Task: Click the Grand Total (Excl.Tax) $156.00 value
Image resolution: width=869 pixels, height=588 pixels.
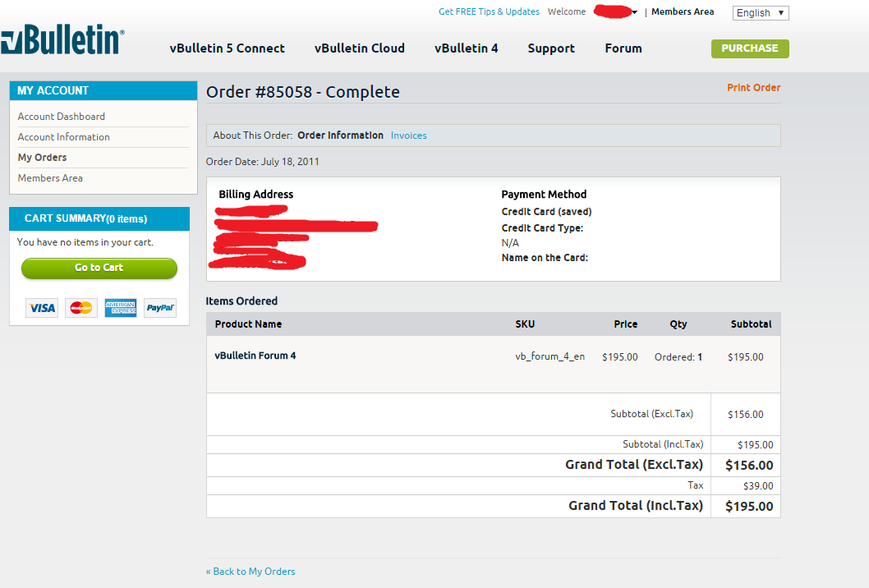Action: click(749, 466)
